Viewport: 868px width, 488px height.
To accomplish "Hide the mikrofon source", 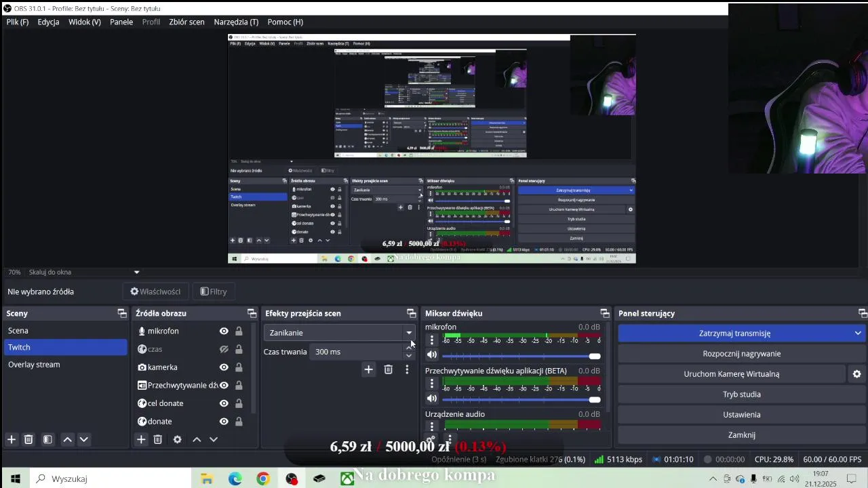I will (x=224, y=331).
